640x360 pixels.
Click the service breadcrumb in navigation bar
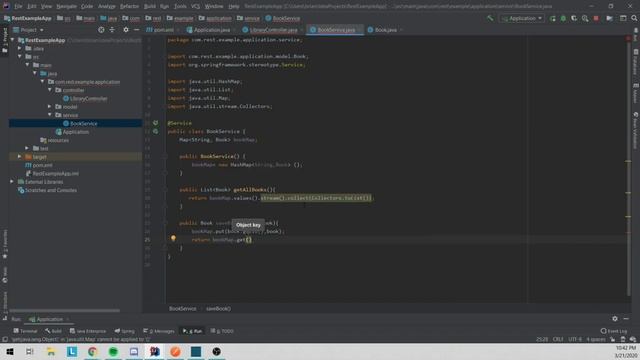point(248,18)
